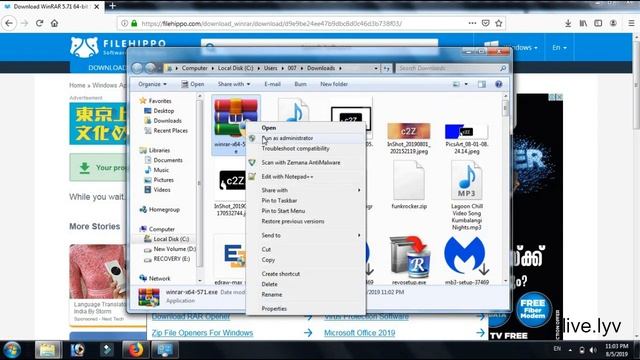The image size is (640, 360).
Task: Click the Search Downloads field
Action: pyautogui.click(x=452, y=68)
